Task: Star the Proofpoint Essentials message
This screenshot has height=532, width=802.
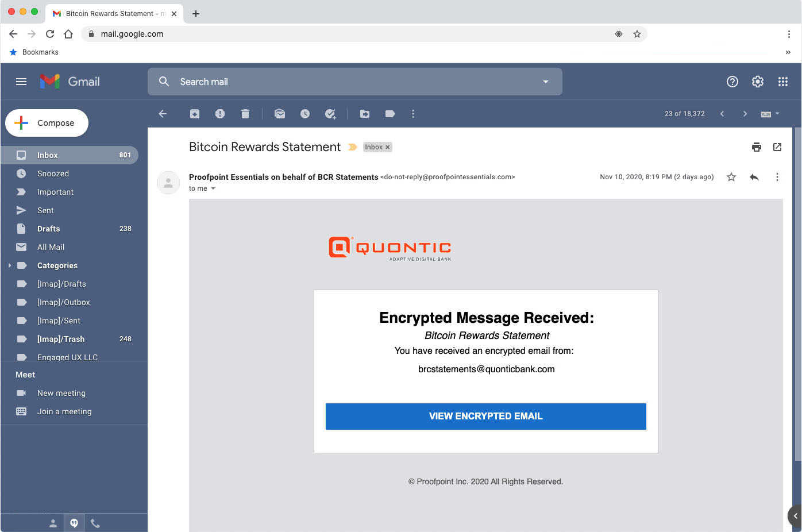Action: (731, 177)
